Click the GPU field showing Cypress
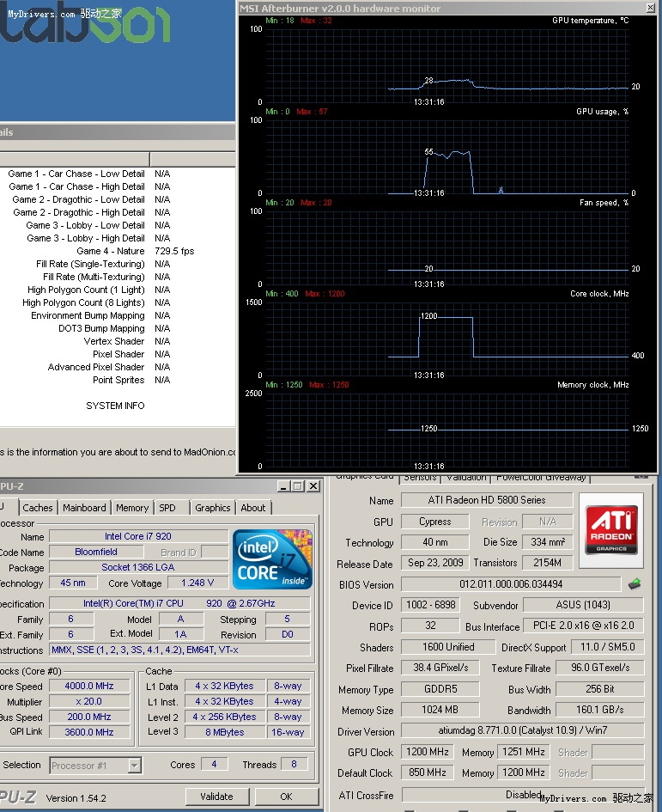Viewport: 662px width, 812px height. pos(434,522)
